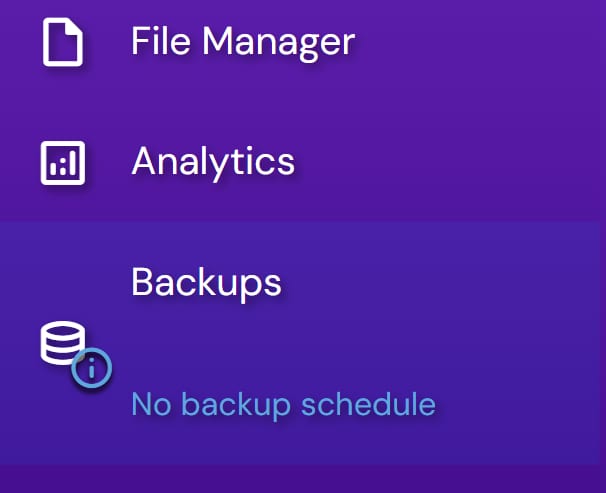This screenshot has width=606, height=493.
Task: Open File Manager from the sidebar
Action: click(242, 42)
